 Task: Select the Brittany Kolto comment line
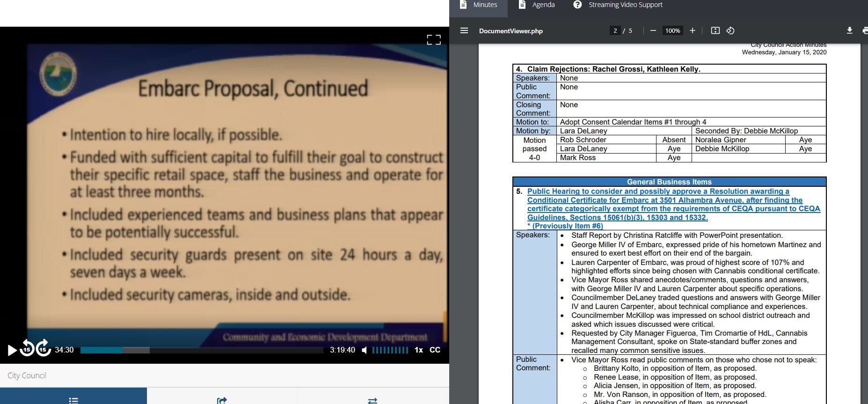pos(675,368)
